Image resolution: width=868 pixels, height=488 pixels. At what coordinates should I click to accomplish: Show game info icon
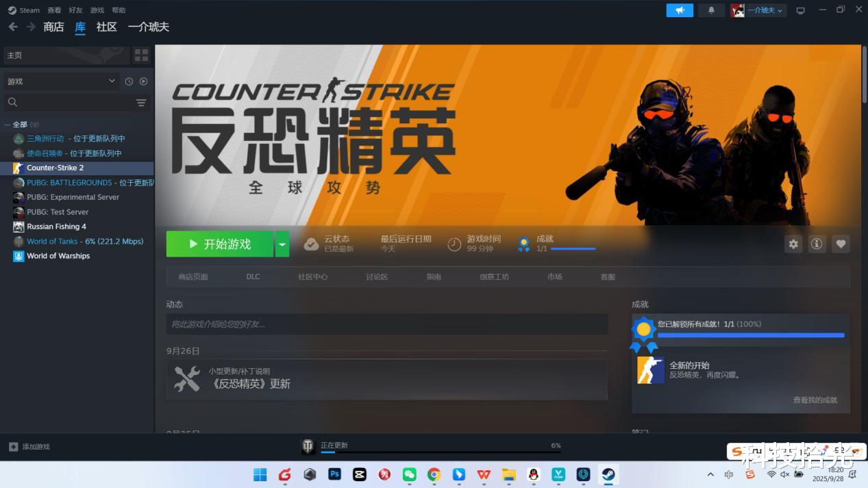[x=817, y=244]
